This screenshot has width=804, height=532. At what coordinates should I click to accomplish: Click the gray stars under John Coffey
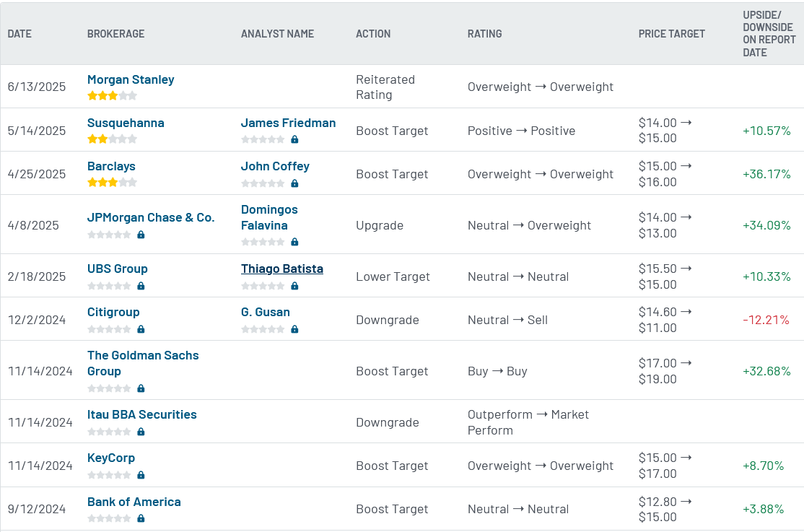263,183
